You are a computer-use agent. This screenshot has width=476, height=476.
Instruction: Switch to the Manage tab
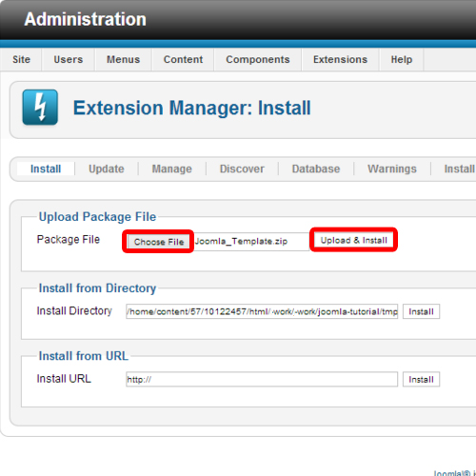click(172, 169)
